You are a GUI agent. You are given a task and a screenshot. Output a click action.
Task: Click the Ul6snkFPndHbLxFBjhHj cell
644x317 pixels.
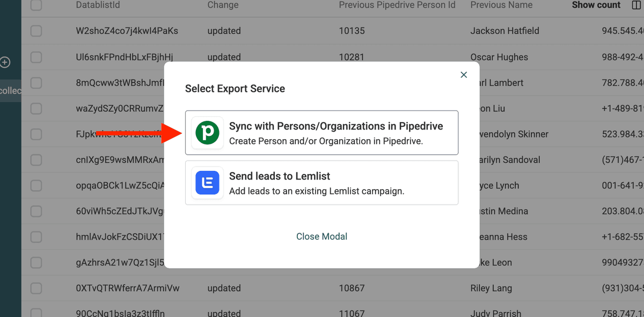click(125, 57)
